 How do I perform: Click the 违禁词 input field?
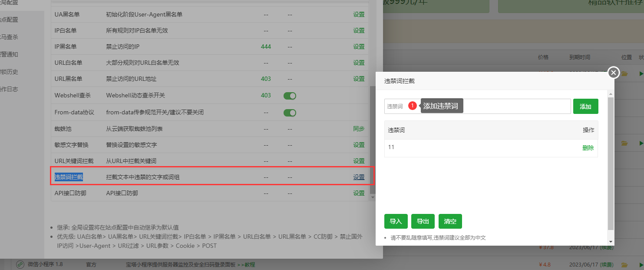(x=477, y=106)
